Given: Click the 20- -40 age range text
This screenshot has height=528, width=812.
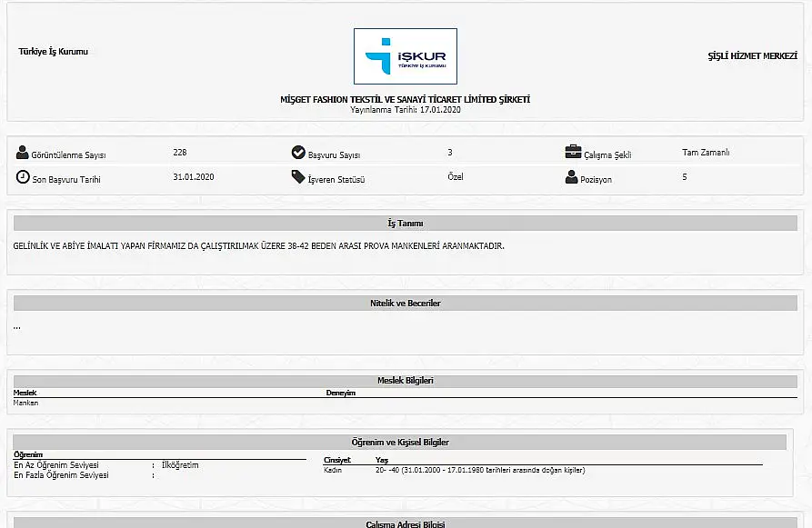Looking at the screenshot, I should [x=480, y=470].
